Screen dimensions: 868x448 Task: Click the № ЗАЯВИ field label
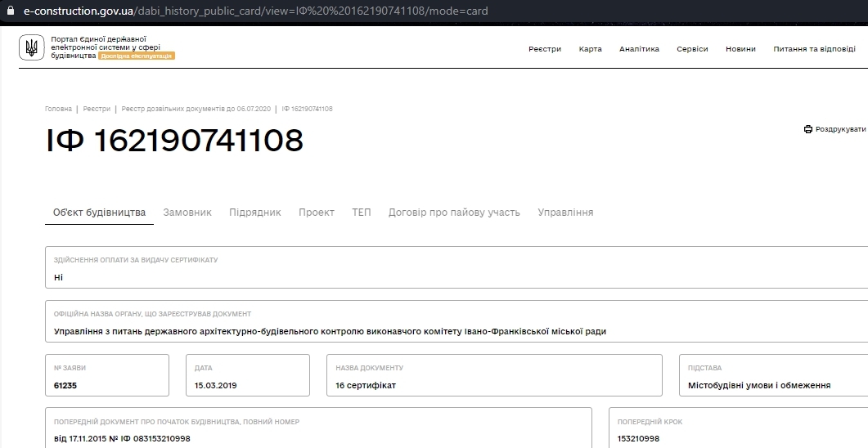70,368
